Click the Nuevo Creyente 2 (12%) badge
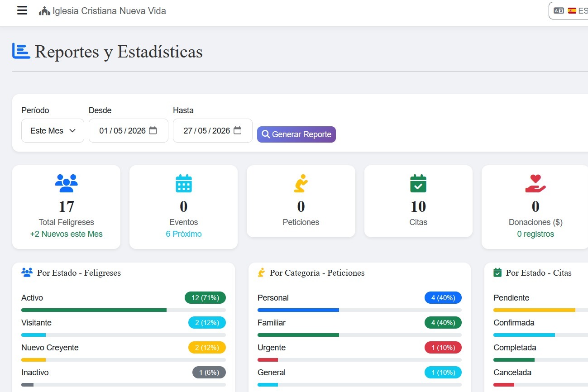Viewport: 588px width, 392px height. tap(207, 348)
